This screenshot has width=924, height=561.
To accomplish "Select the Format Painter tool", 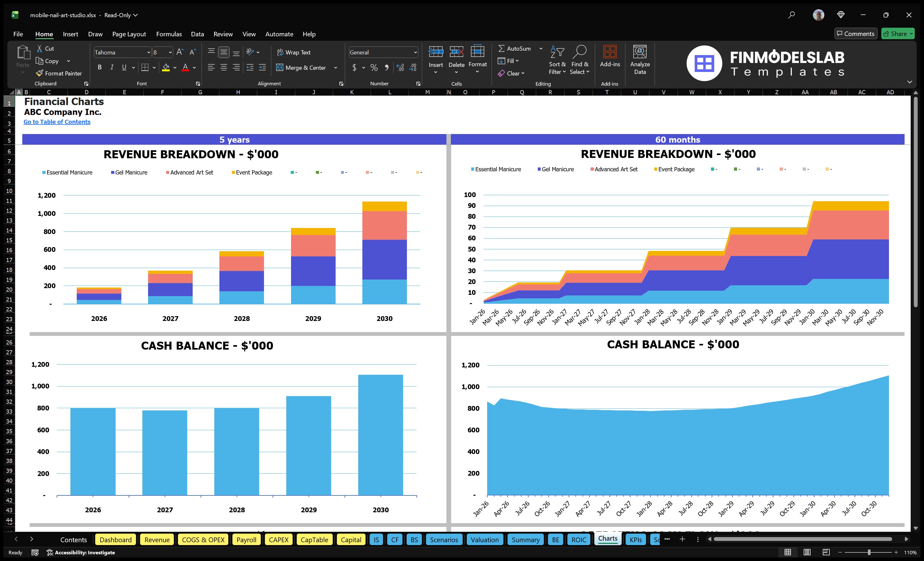I will [x=59, y=74].
